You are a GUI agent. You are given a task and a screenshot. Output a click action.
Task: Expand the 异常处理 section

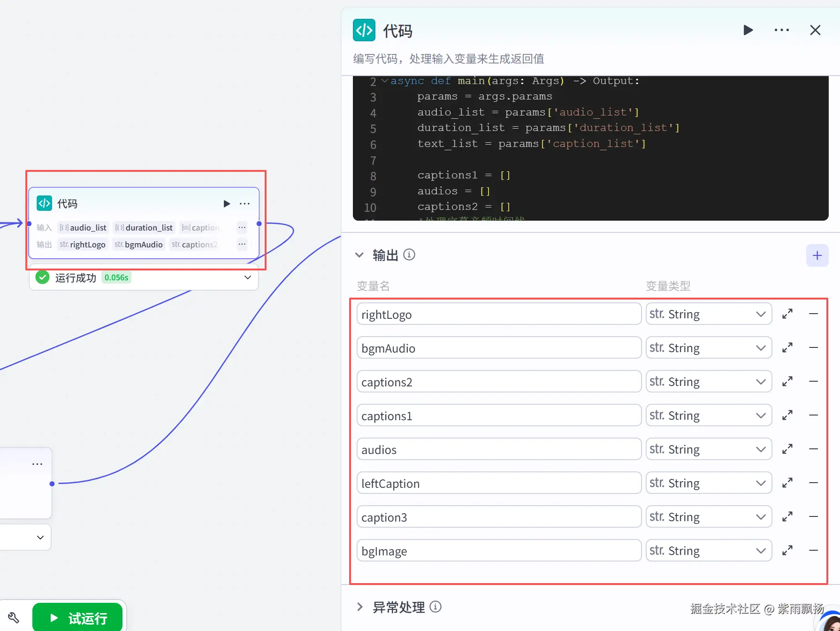[x=360, y=607]
